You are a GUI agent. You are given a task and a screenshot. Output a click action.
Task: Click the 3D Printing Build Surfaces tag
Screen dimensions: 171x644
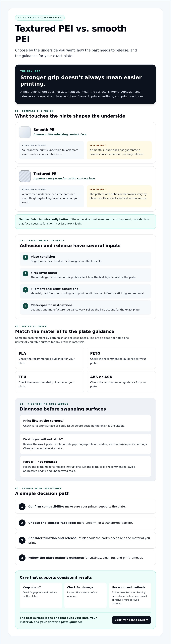point(40,18)
